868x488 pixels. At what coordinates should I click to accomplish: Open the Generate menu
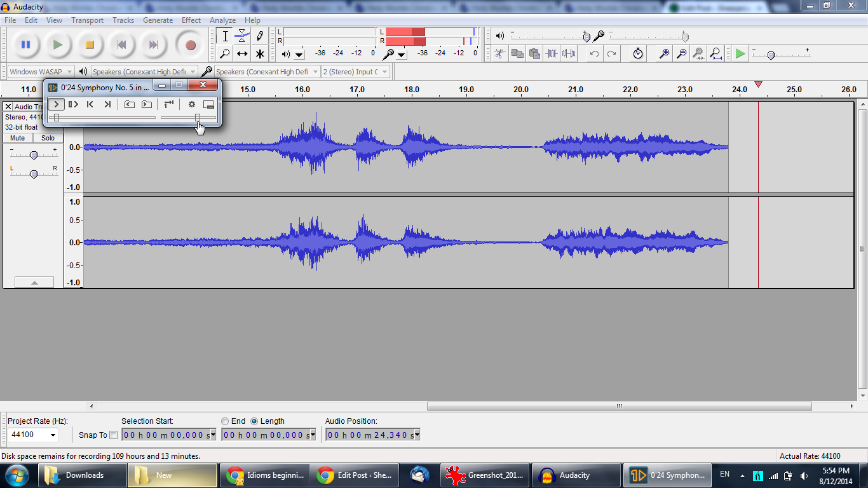click(158, 20)
